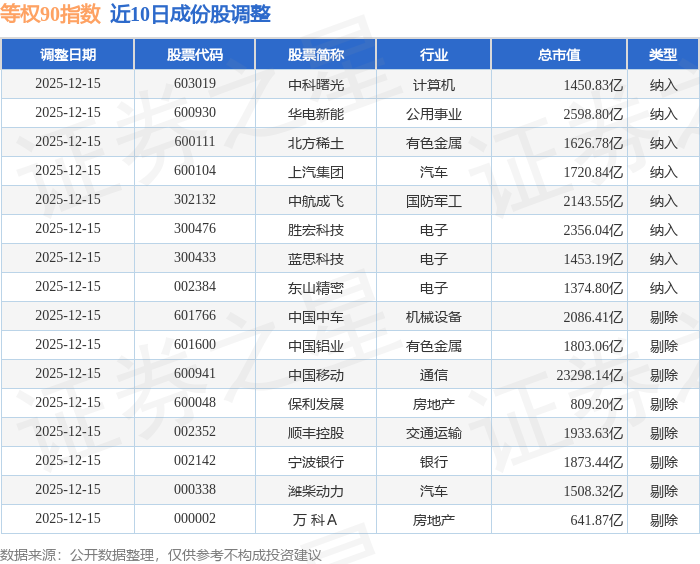This screenshot has width=700, height=564.
Task: Click the 万 科A stock name
Action: point(315,520)
